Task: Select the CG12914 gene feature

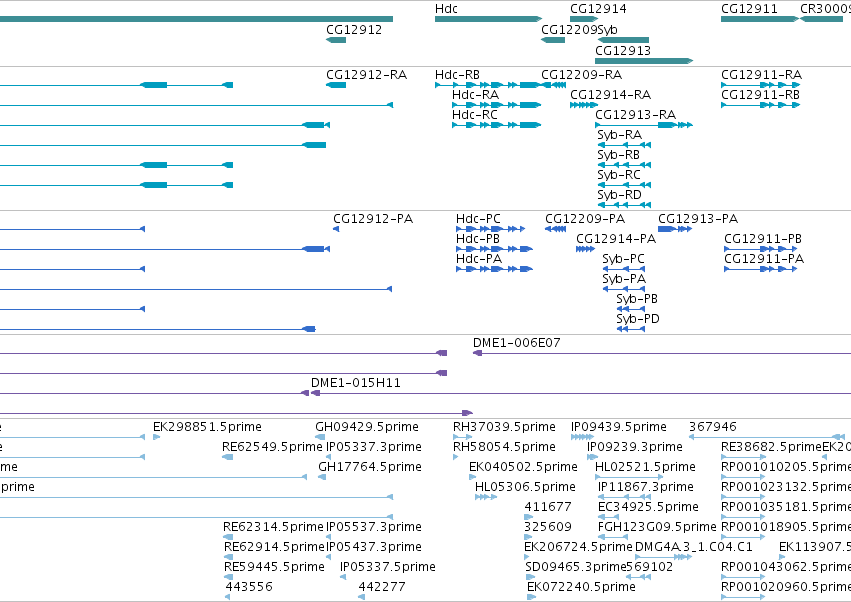Action: point(584,19)
